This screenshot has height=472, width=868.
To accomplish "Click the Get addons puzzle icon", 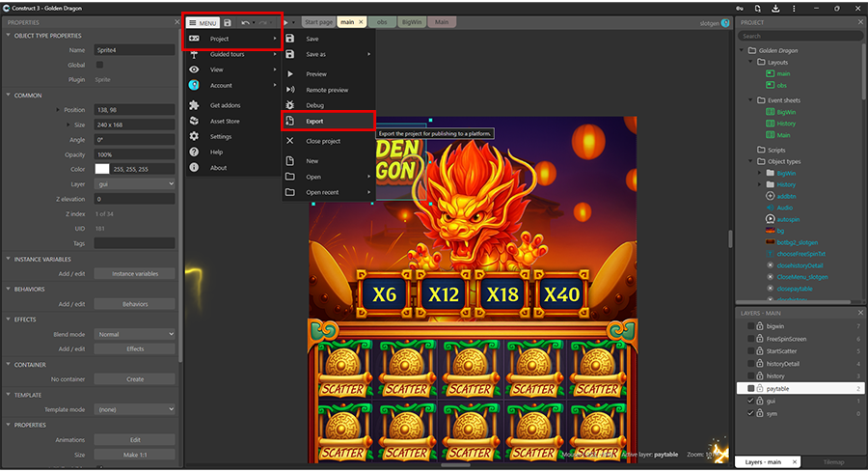I will pos(194,105).
